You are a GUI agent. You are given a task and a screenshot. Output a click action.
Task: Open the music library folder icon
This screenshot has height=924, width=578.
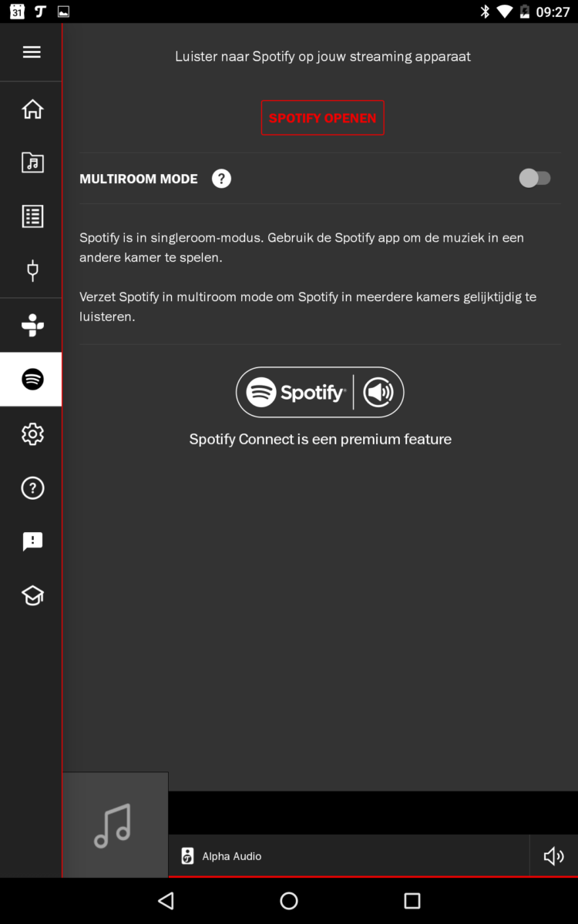[32, 162]
